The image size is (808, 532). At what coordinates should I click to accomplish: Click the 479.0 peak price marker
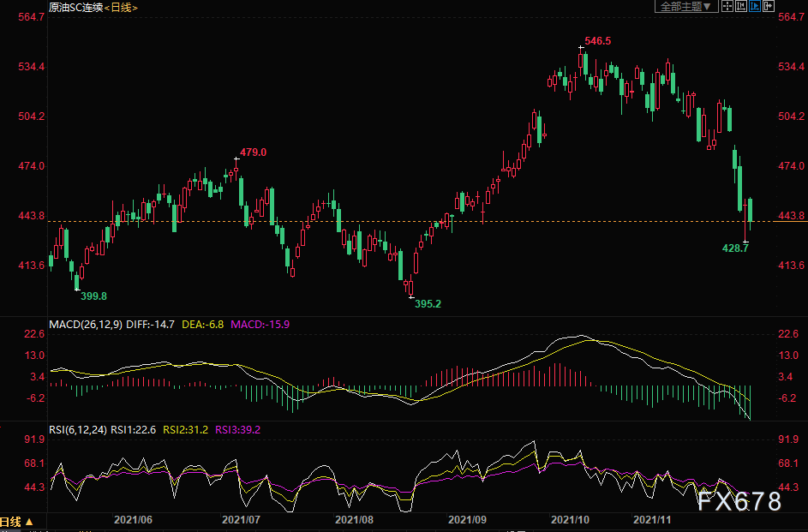click(253, 152)
